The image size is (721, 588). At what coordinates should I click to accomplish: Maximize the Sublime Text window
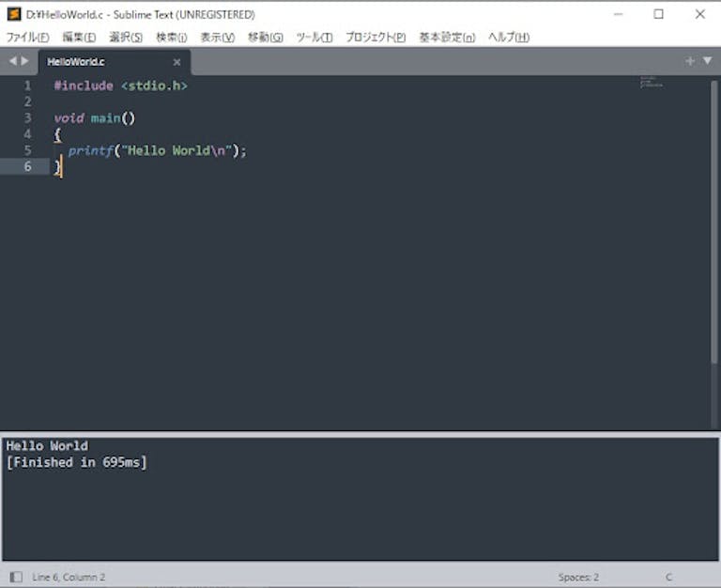point(658,14)
